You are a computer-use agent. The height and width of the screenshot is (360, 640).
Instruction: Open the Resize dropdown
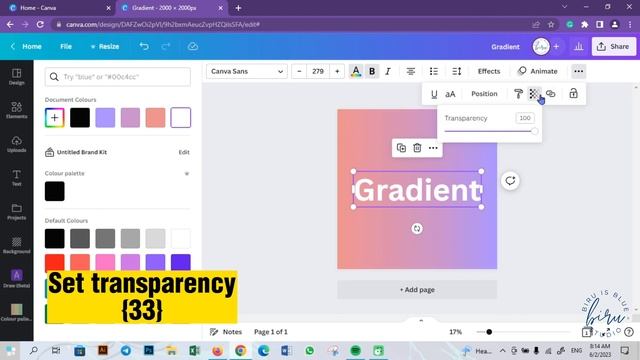point(105,47)
